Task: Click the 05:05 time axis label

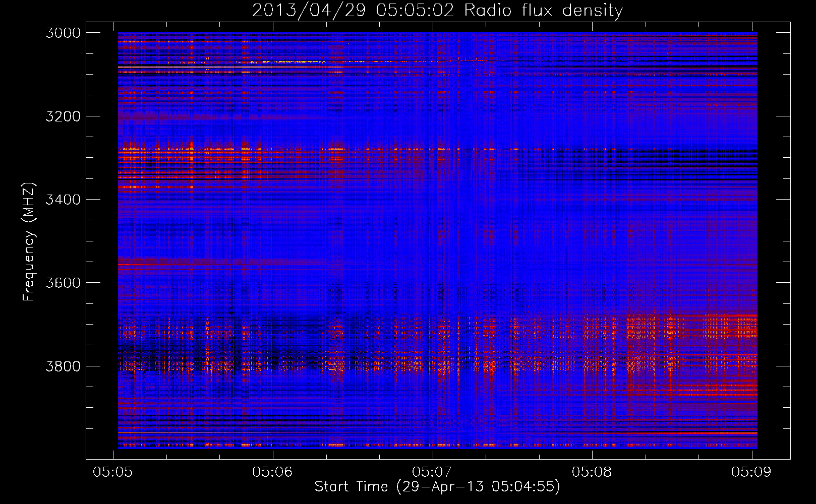Action: coord(113,472)
